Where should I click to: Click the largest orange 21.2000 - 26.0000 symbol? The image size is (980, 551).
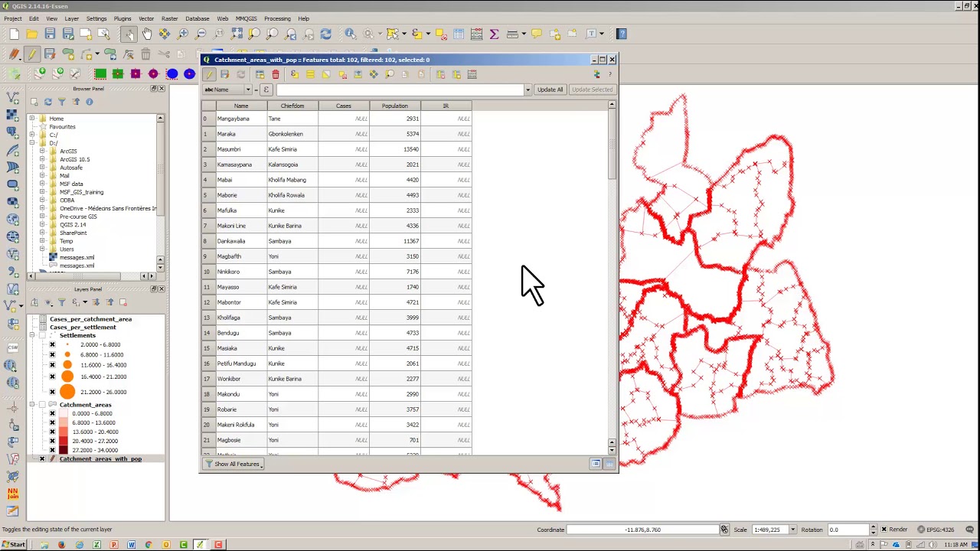coord(67,392)
